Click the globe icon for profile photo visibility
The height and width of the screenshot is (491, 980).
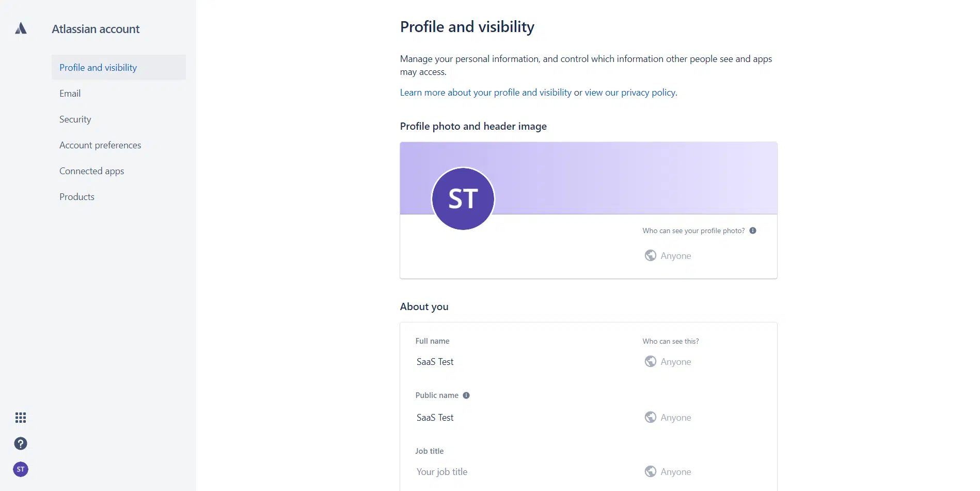(x=651, y=255)
